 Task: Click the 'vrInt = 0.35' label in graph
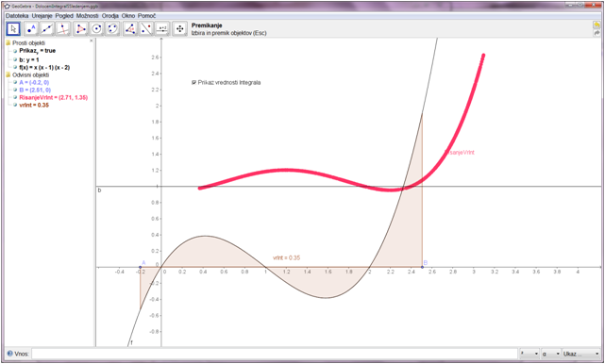(286, 258)
